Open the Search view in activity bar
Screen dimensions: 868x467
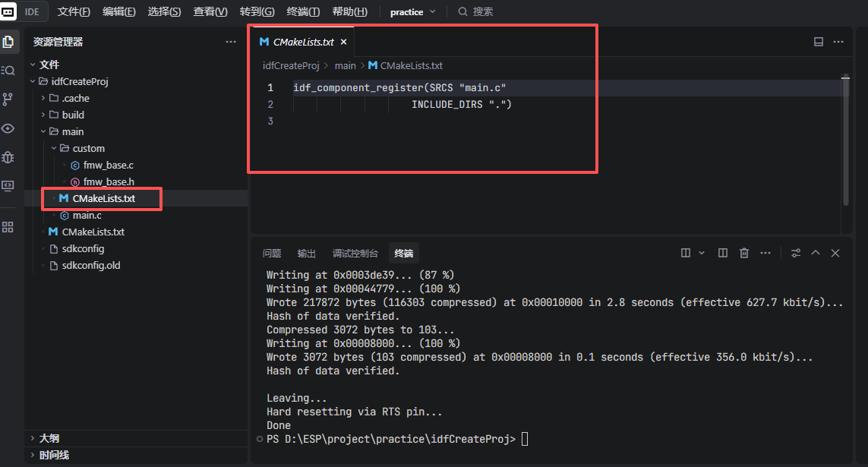(8, 71)
